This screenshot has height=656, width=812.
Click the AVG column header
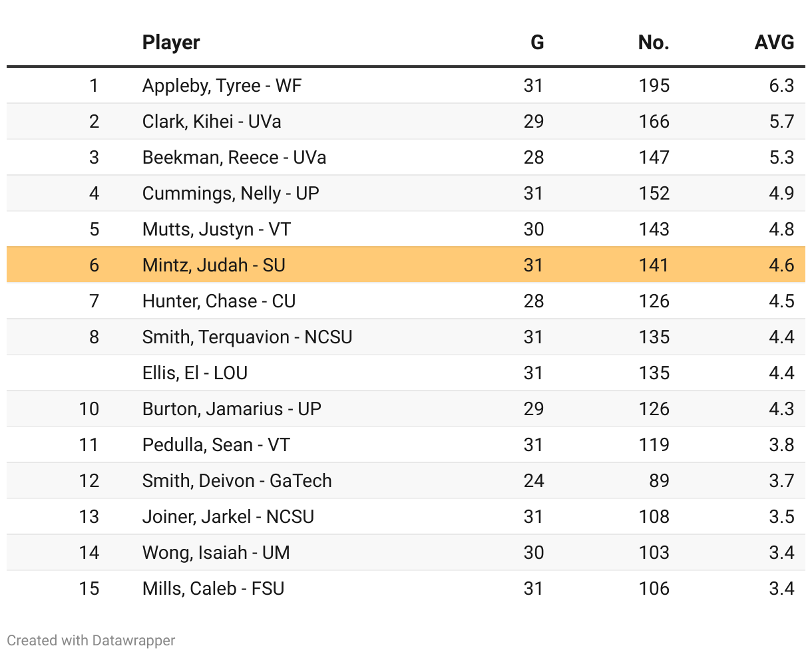click(774, 43)
